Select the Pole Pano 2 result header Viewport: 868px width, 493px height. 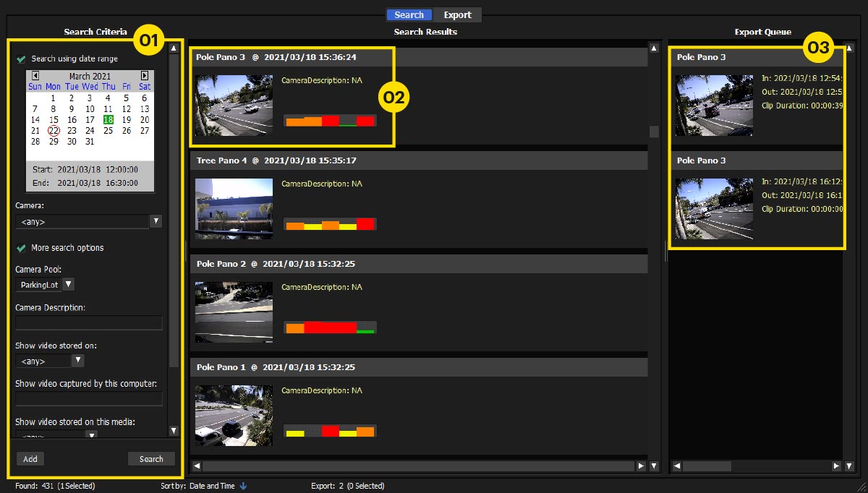point(419,264)
